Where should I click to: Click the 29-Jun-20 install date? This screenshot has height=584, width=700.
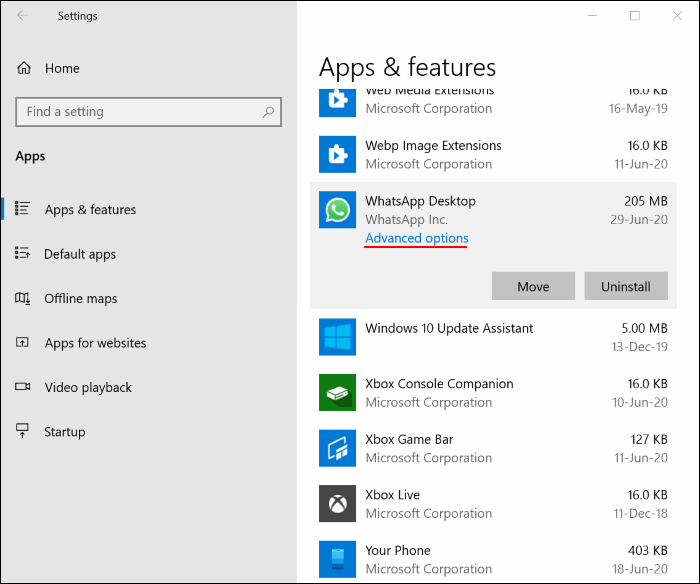coord(639,220)
